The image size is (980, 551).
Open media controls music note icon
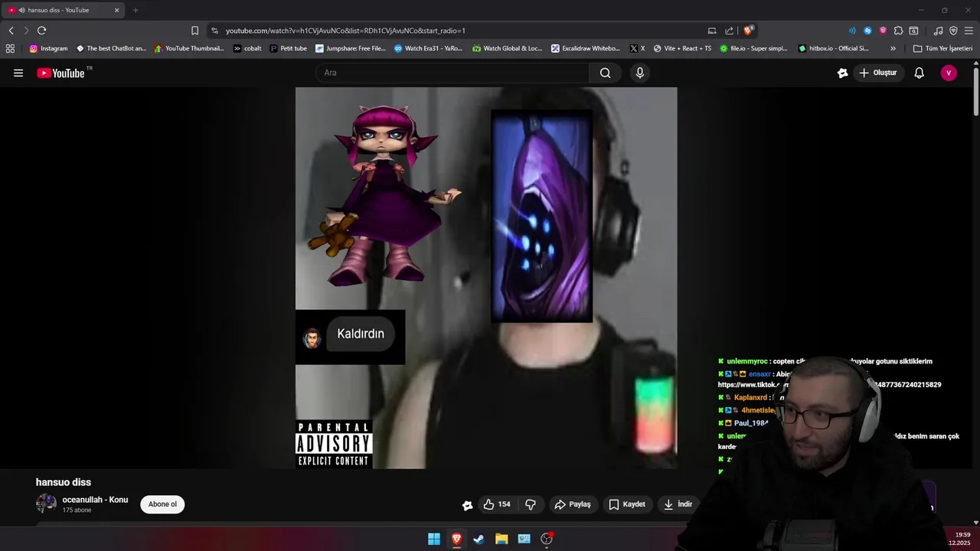(x=938, y=31)
